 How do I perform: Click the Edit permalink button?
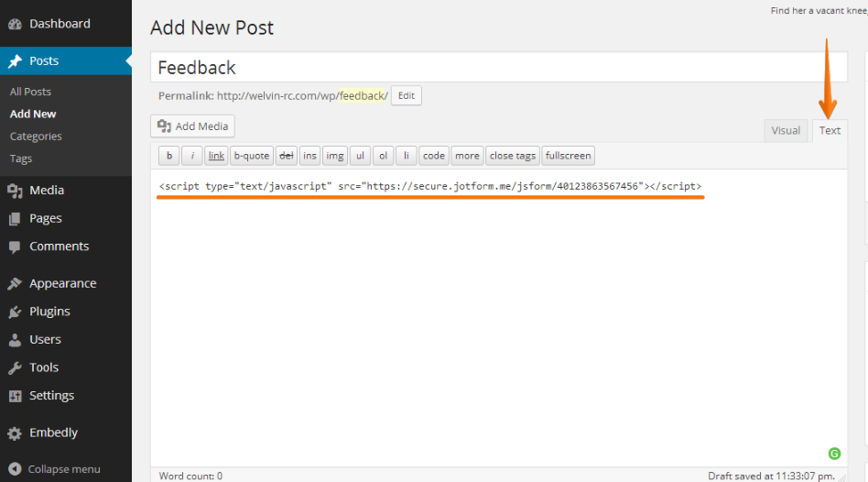click(406, 95)
